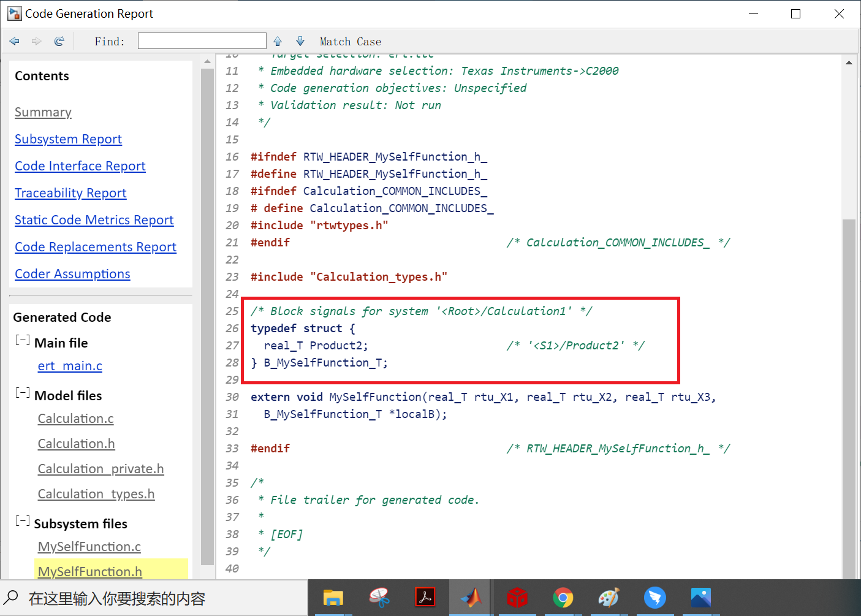Open File Explorer from the taskbar
Image resolution: width=861 pixels, height=616 pixels.
point(333,598)
